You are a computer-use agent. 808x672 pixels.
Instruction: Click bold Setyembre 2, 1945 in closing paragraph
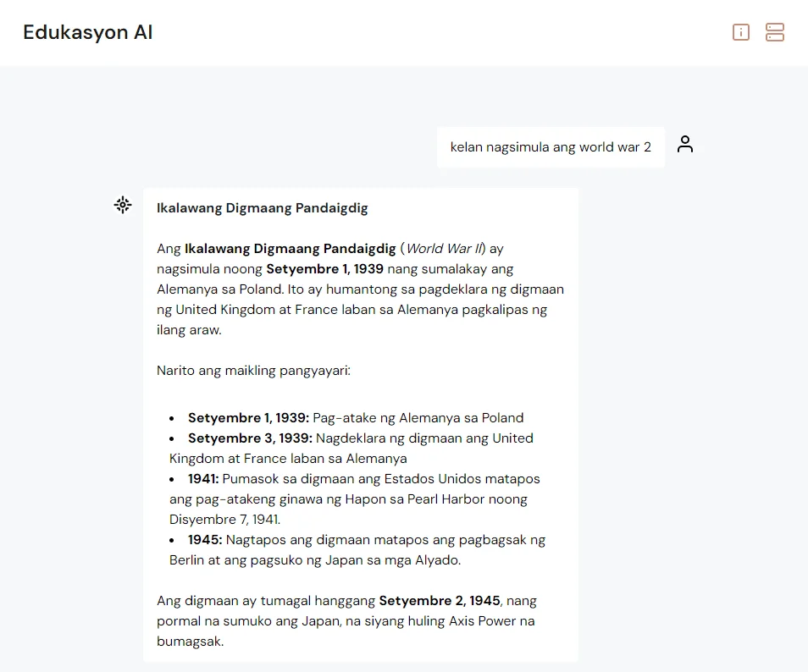coord(440,601)
